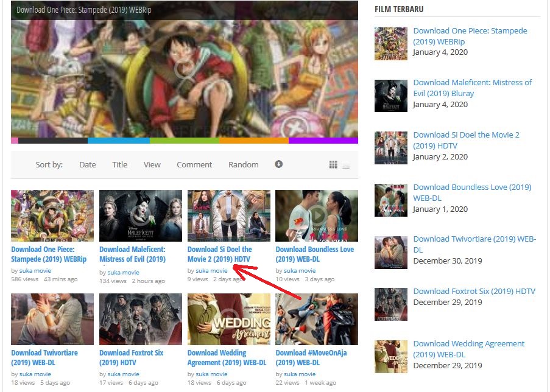Open Download Si Doel the Movie 2 grid link
Image resolution: width=550 pixels, height=392 pixels.
[x=219, y=254]
